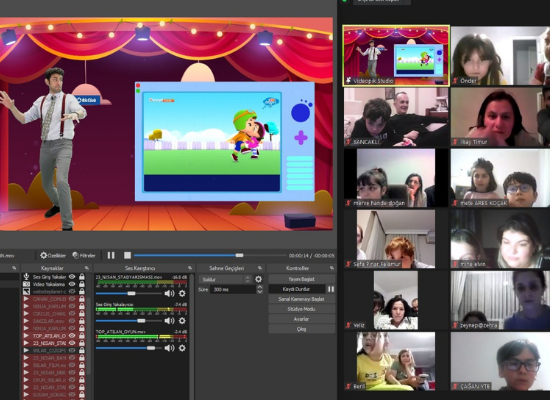The width and height of the screenshot is (550, 400).
Task: Select the CIRCUS_CHARL source row
Action: pos(54,314)
